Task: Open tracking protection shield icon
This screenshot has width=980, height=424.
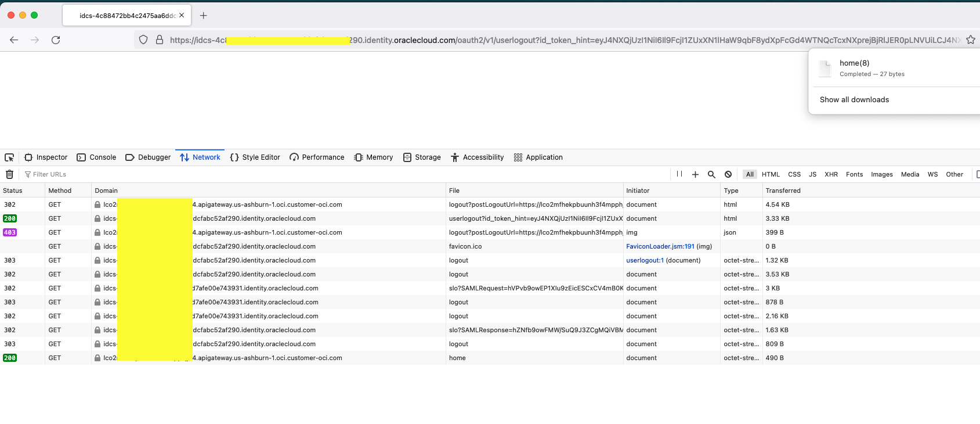Action: click(143, 40)
